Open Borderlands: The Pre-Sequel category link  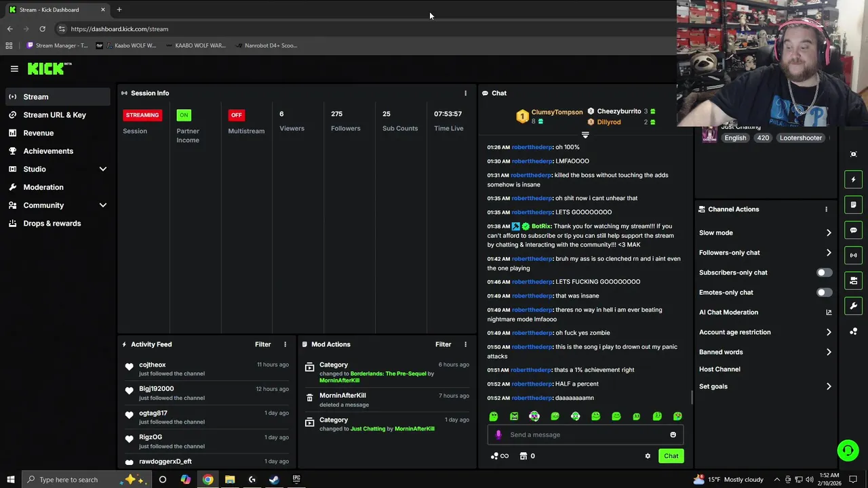click(x=388, y=374)
